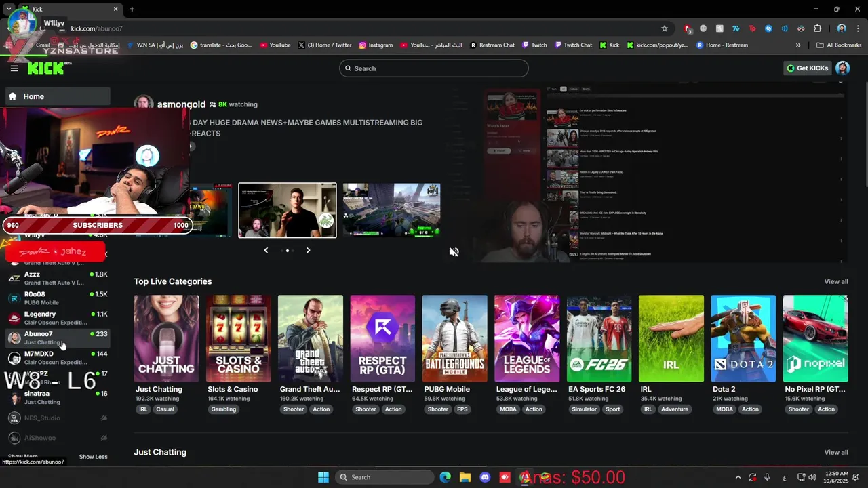Click the MOBA tag under Dota 2
The image size is (868, 488).
pos(724,409)
